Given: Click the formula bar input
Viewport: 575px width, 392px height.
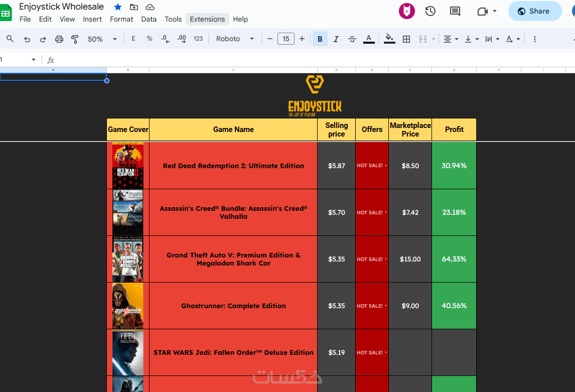Looking at the screenshot, I should [316, 59].
